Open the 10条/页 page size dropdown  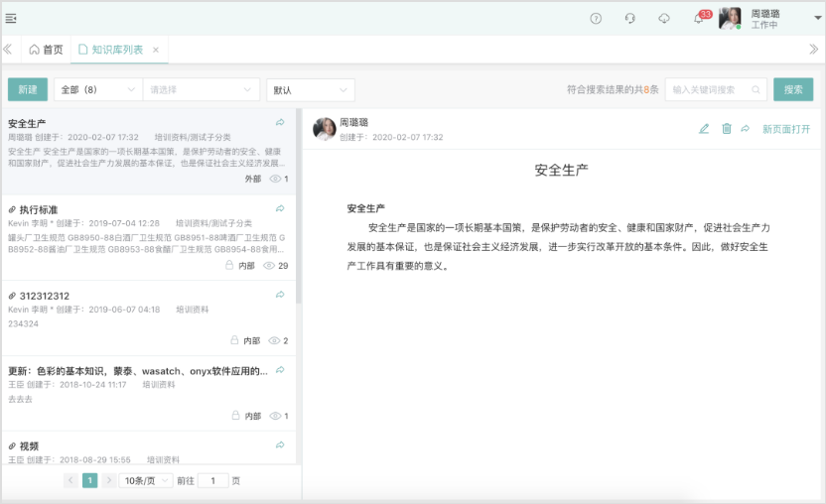(145, 480)
